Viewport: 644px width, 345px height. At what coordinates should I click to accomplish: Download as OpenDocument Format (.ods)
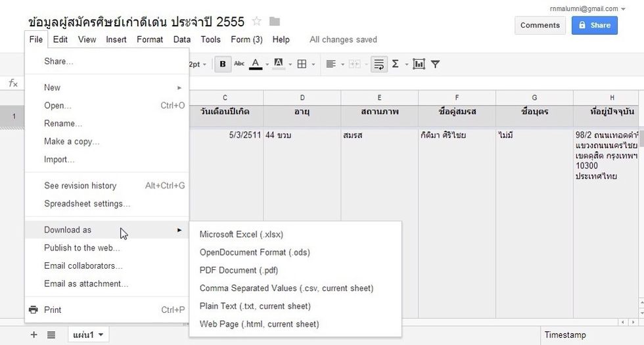pos(295,252)
